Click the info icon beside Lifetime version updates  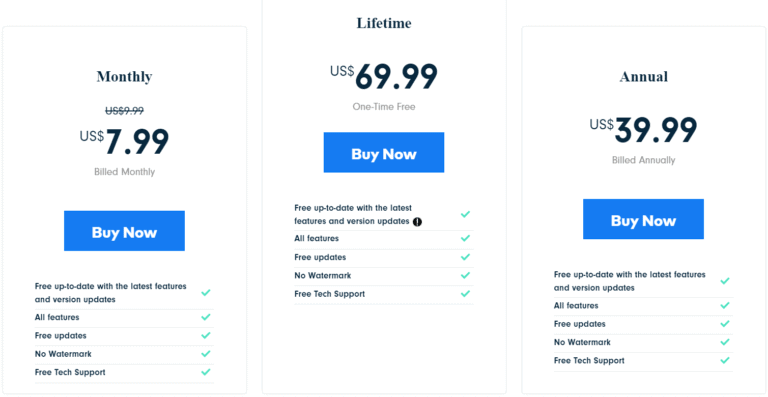417,222
